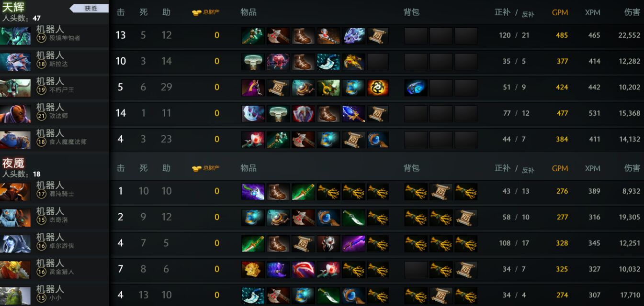Viewport: 644px width, 306px height.
Task: Click the blue orb in Undying's backpack
Action: [x=416, y=87]
